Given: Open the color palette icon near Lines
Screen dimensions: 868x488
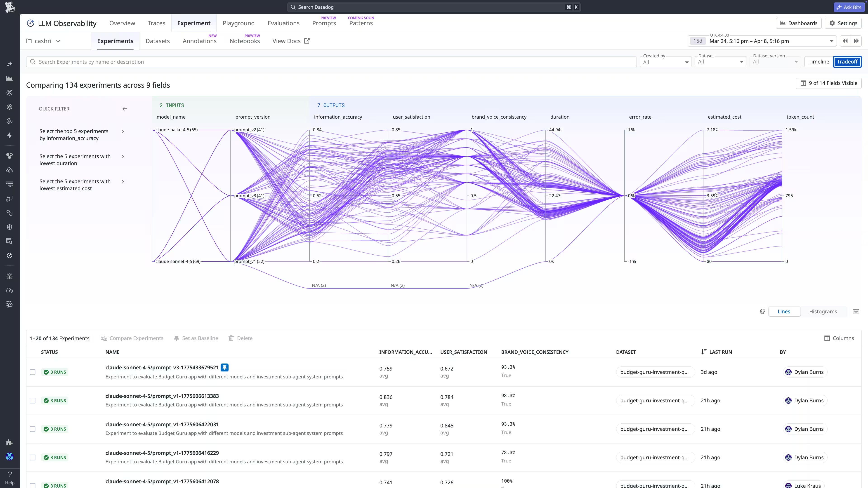Looking at the screenshot, I should pyautogui.click(x=762, y=312).
